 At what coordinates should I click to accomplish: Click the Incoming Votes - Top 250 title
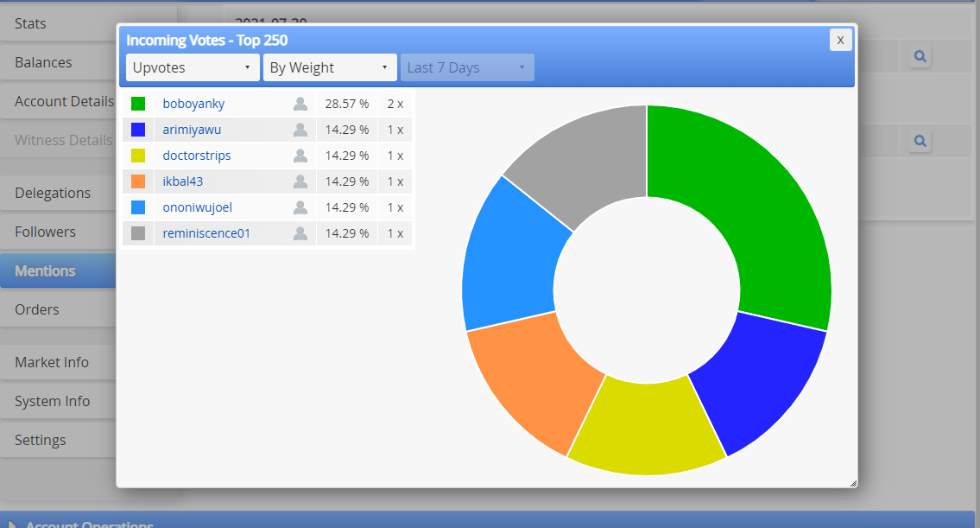pyautogui.click(x=207, y=40)
